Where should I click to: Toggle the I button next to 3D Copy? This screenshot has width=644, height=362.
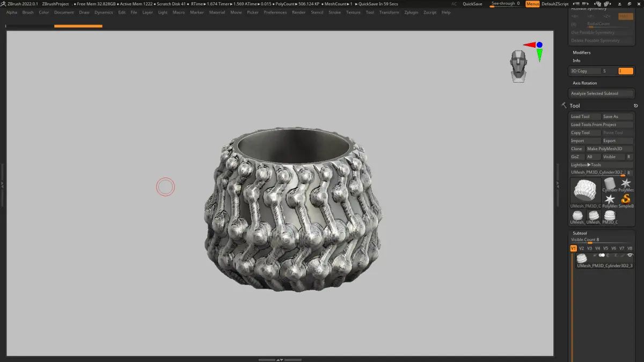(x=626, y=71)
